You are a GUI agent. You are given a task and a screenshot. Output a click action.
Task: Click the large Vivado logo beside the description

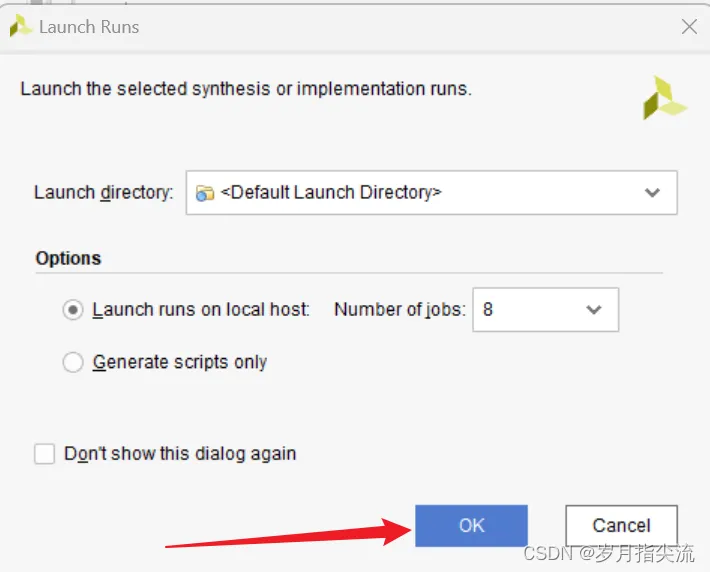664,98
